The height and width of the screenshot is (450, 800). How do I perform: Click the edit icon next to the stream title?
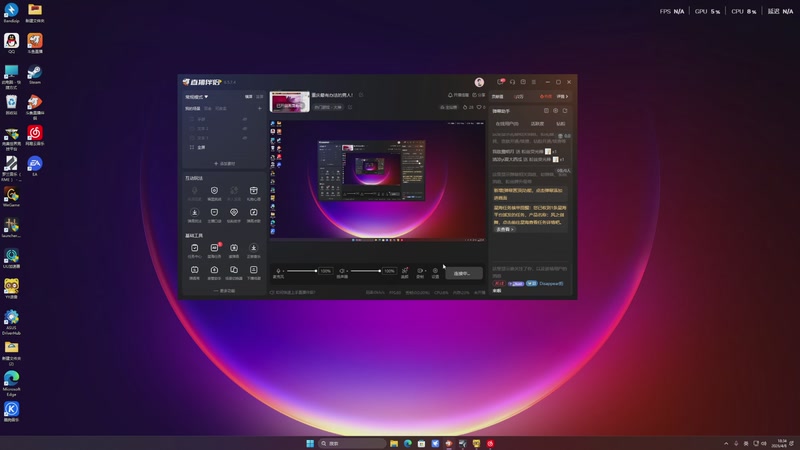click(x=361, y=95)
